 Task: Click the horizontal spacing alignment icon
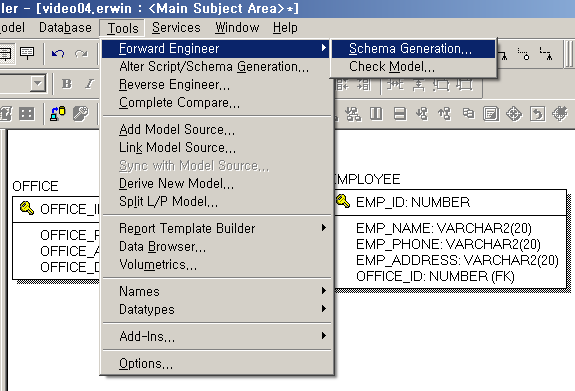tap(395, 84)
